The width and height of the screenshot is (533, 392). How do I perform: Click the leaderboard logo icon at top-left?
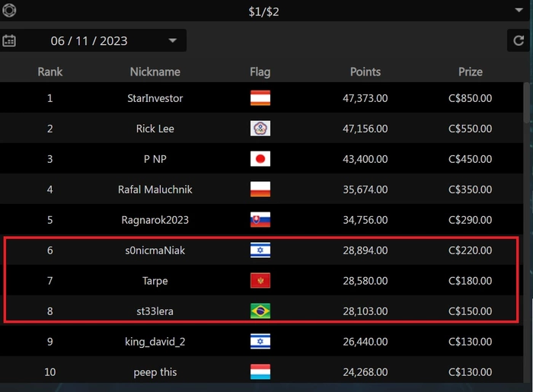10,11
